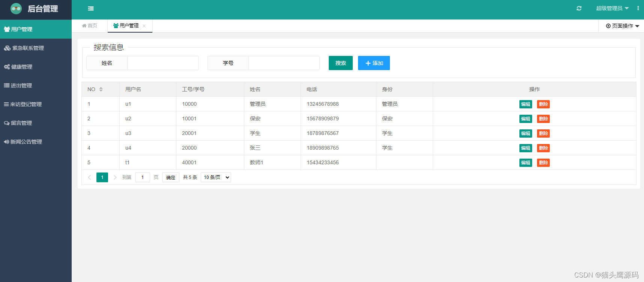Click phone number 15434233456

[x=323, y=162]
